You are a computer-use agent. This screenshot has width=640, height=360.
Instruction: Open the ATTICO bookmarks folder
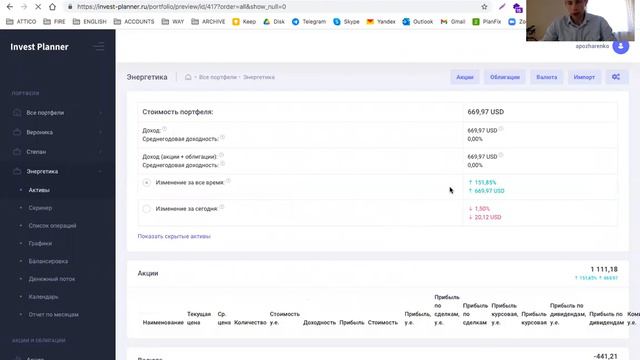coord(22,22)
